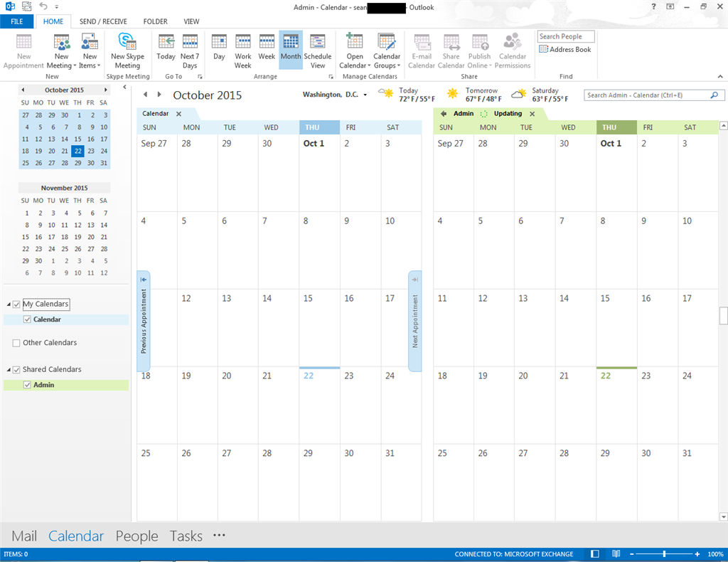Collapse the Shared Calendars group
Image resolution: width=728 pixels, height=562 pixels.
[x=9, y=370]
